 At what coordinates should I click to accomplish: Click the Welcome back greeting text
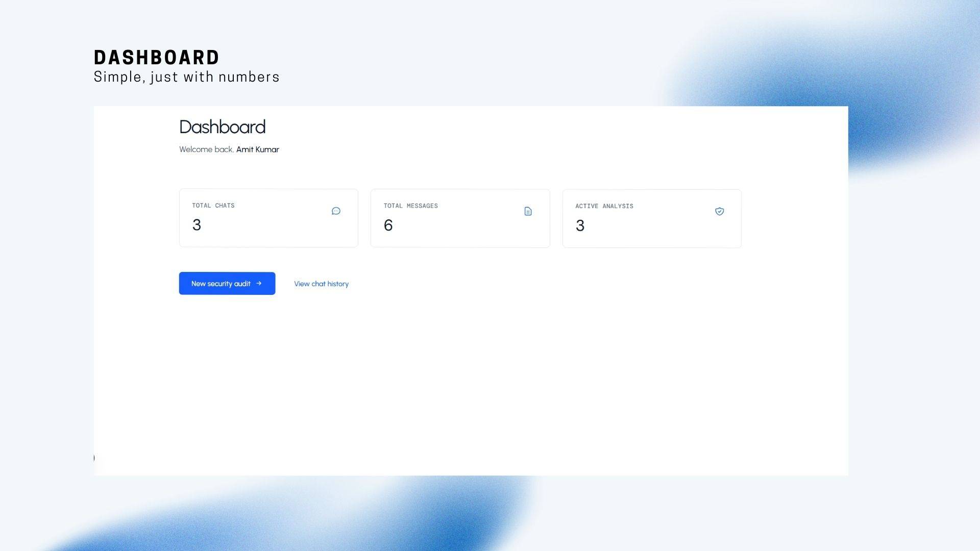206,149
